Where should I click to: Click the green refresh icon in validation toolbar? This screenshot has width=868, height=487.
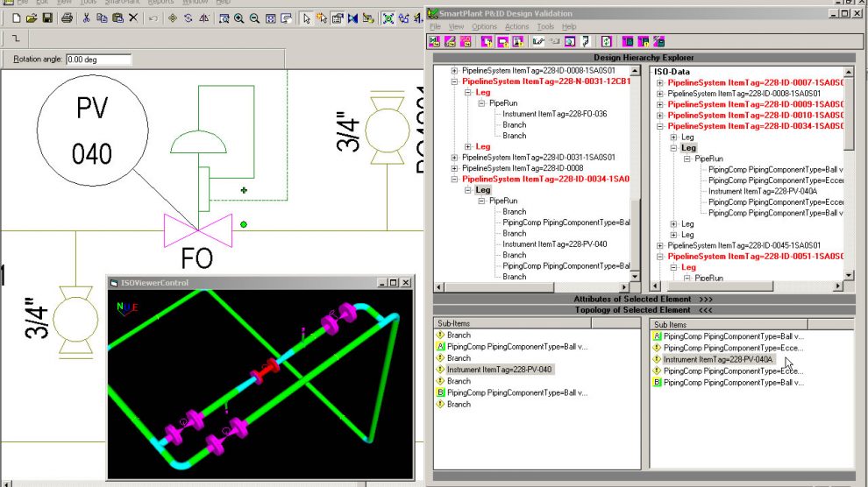(x=606, y=41)
